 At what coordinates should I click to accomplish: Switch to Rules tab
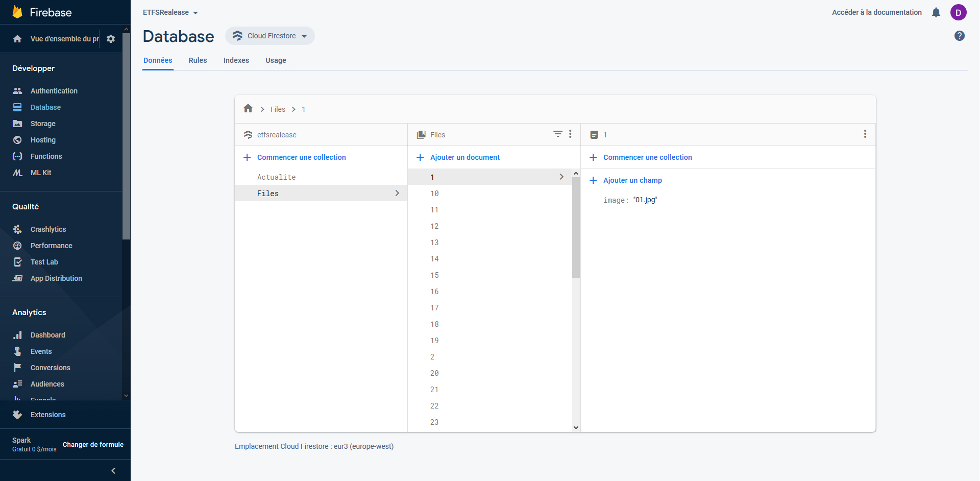(x=198, y=60)
